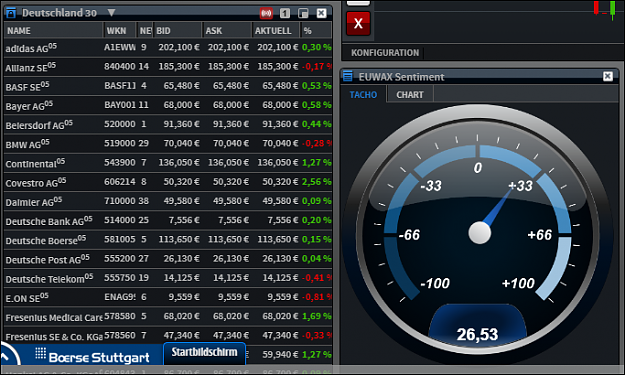Close the EUWAX Sentiment panel
This screenshot has width=625, height=375.
607,76
